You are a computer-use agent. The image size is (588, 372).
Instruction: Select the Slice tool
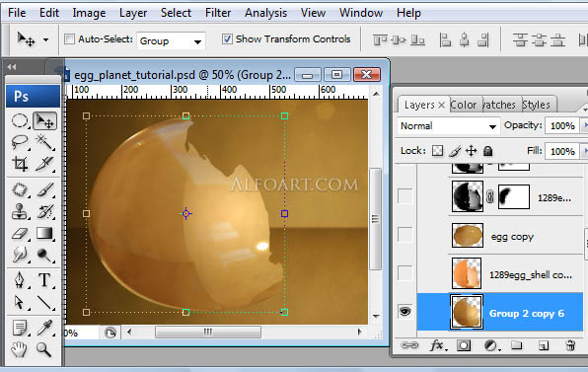click(x=45, y=164)
